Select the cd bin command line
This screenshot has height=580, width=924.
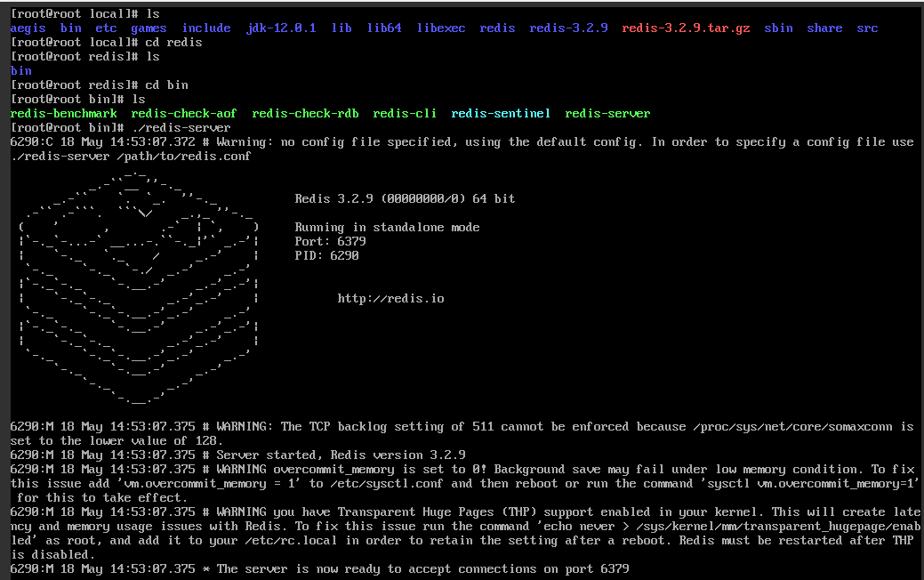pyautogui.click(x=99, y=85)
